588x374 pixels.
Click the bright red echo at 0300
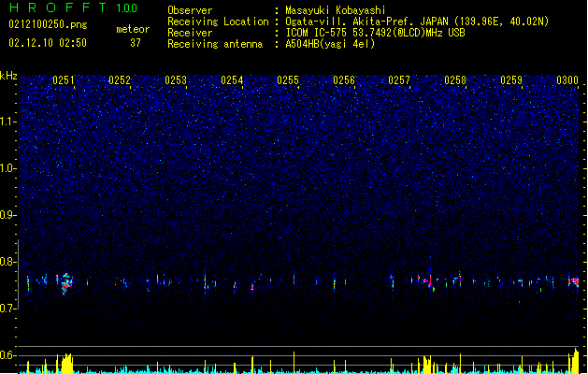(574, 281)
